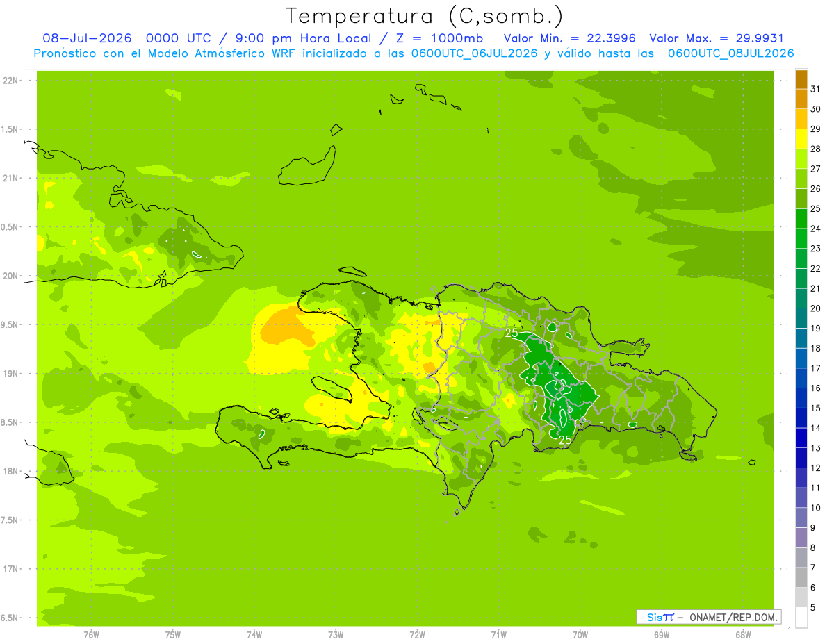Viewport: 834px width, 644px height.
Task: Click the "70W" longitude axis label
Action: coord(580,635)
